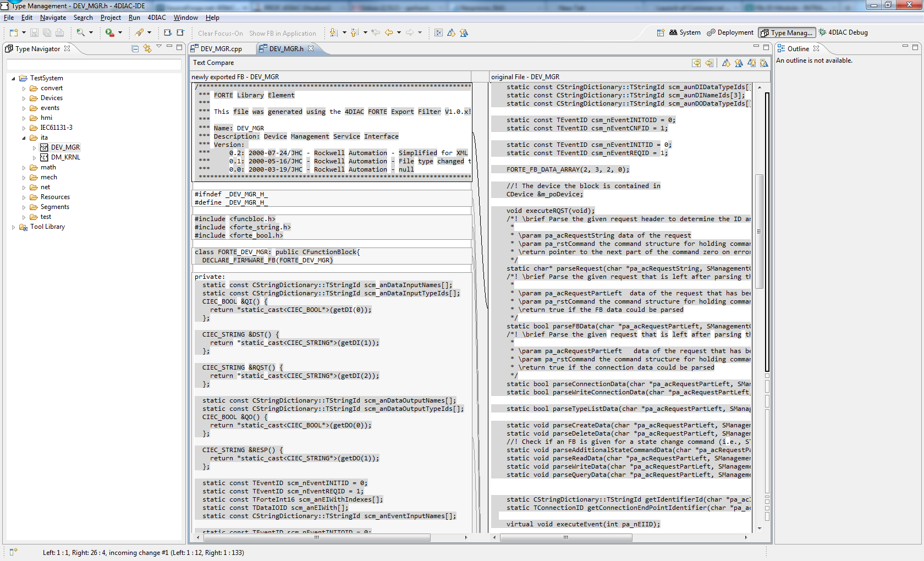Open the New wizard dropdown arrow
Screen dimensions: 924x561
click(x=24, y=33)
